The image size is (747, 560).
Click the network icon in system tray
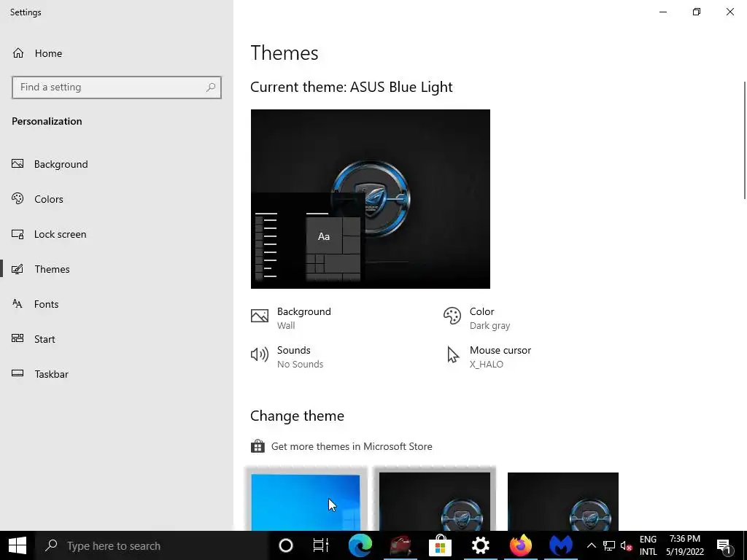point(609,545)
